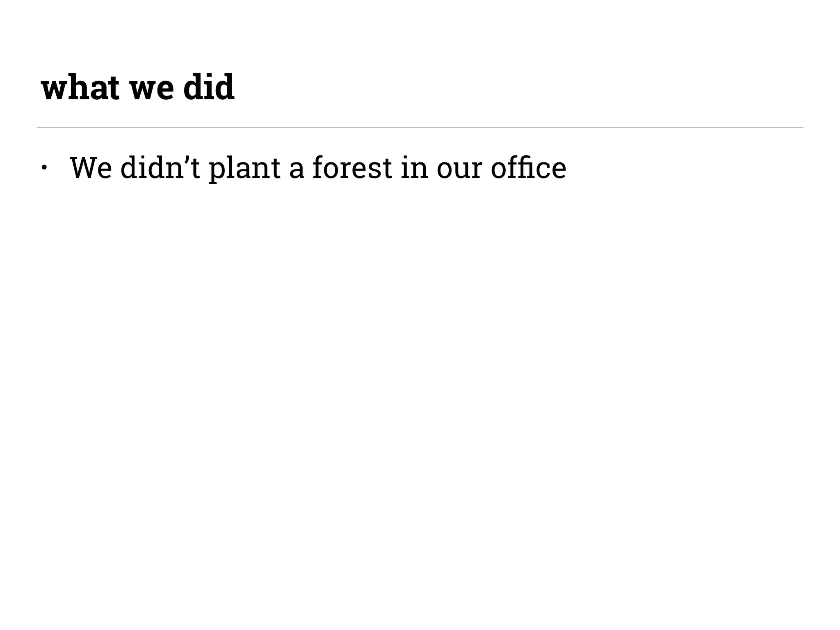This screenshot has width=840, height=630.
Task: Click the blank area right of the title
Action: coord(492,87)
